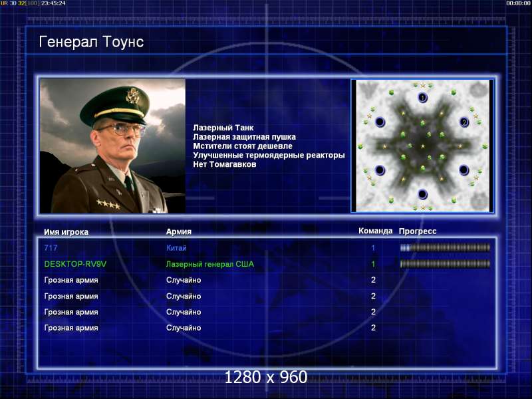Click the 'Китай' army entry for player 717
Screen dimensions: 532x399
176,247
